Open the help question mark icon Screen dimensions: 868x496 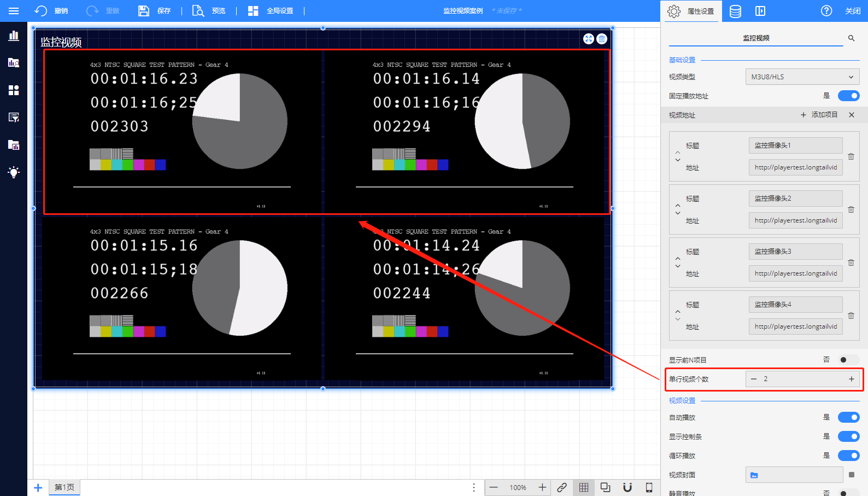pos(826,11)
